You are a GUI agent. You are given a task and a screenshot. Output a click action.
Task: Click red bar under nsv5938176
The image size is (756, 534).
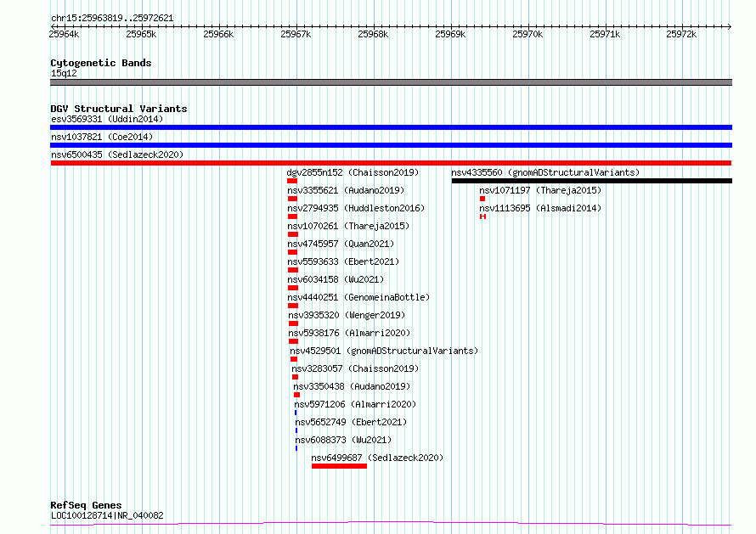294,341
